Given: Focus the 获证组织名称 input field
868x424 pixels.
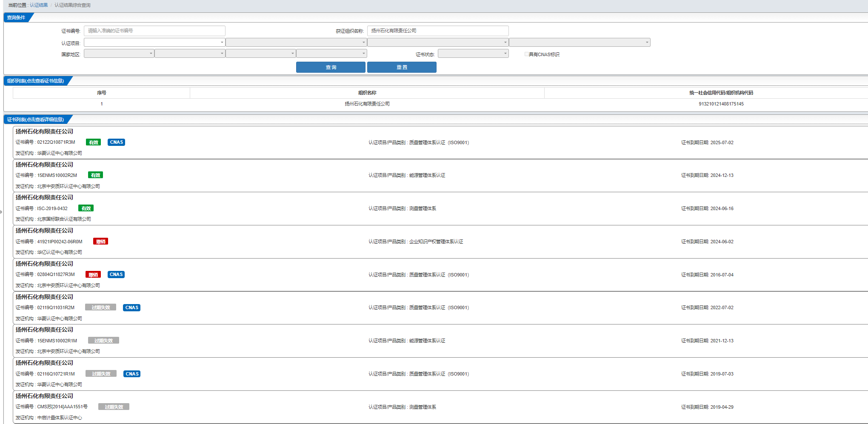Looking at the screenshot, I should (x=438, y=31).
